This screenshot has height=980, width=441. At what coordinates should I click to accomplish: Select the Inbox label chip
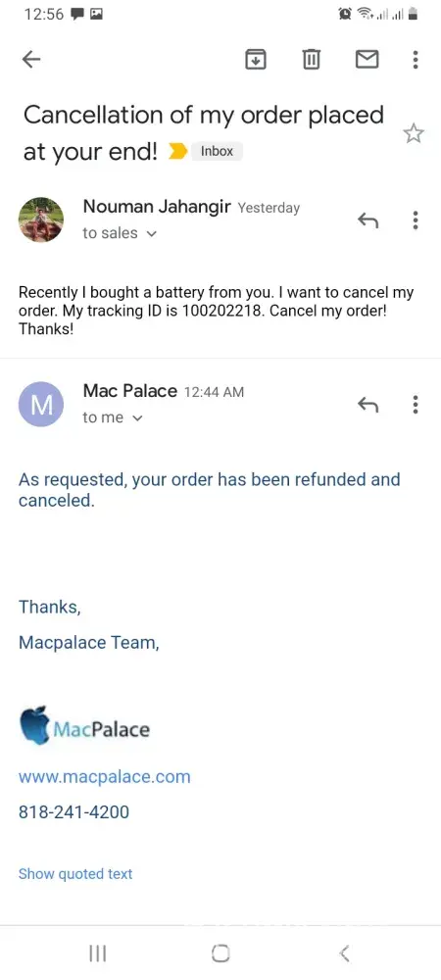point(217,151)
